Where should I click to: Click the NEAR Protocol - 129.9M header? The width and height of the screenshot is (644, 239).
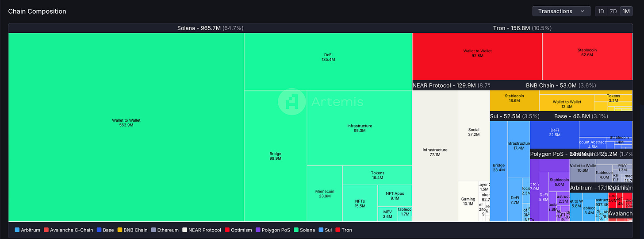coord(451,85)
